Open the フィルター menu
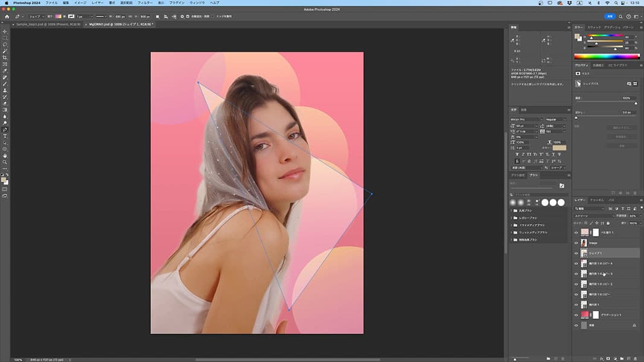Viewport: 644px width, 362px height. tap(145, 3)
